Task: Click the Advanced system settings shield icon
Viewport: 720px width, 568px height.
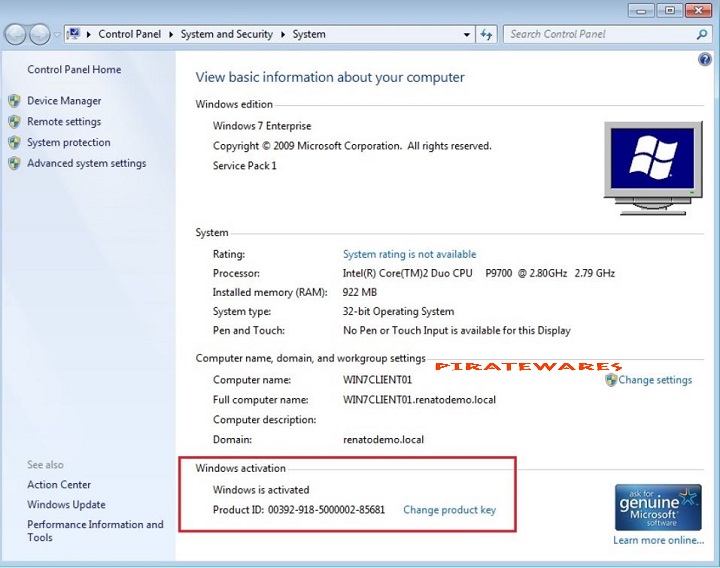Action: [x=15, y=163]
